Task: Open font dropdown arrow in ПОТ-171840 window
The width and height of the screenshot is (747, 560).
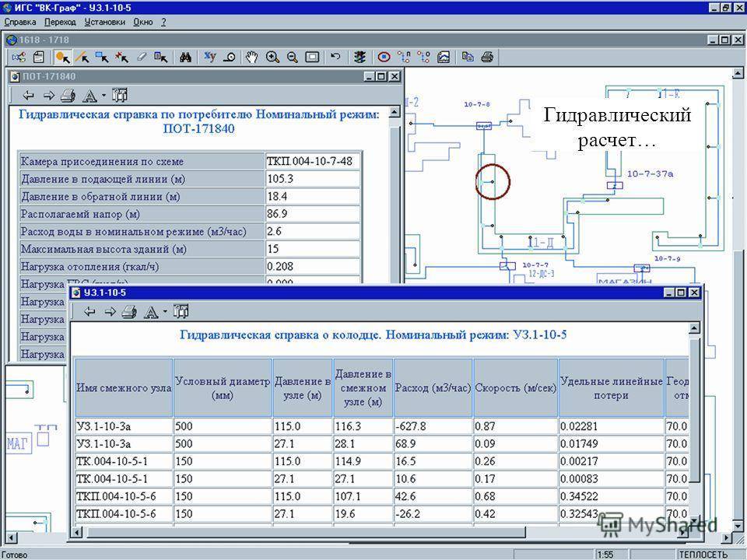Action: point(103,96)
